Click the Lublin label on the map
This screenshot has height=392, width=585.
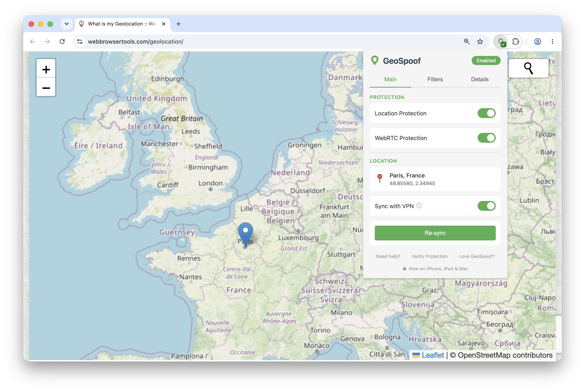(x=529, y=200)
